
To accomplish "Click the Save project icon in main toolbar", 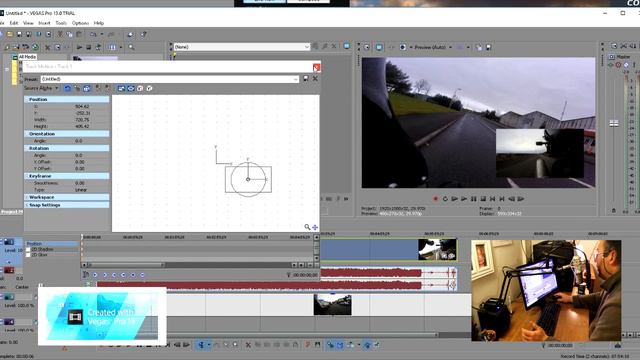I will pos(19,35).
